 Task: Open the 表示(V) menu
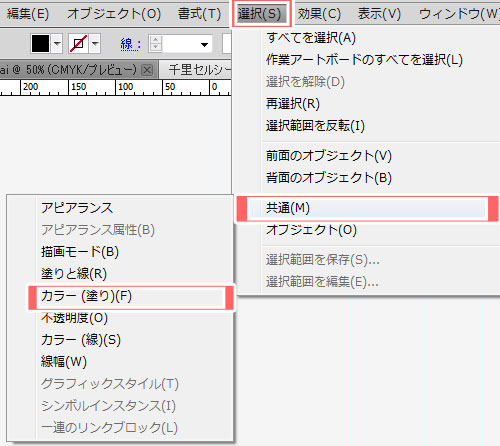pyautogui.click(x=379, y=14)
